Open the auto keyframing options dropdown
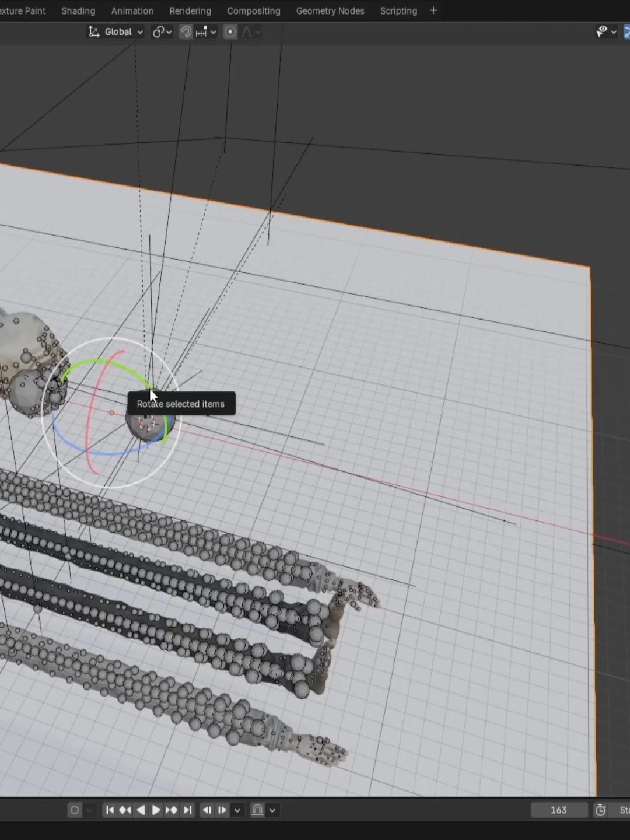The height and width of the screenshot is (840, 630). point(89,810)
